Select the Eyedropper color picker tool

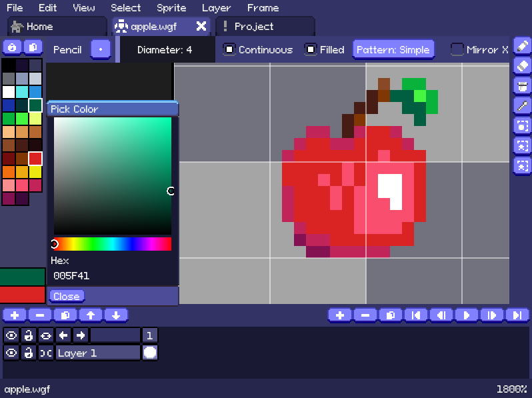click(523, 105)
